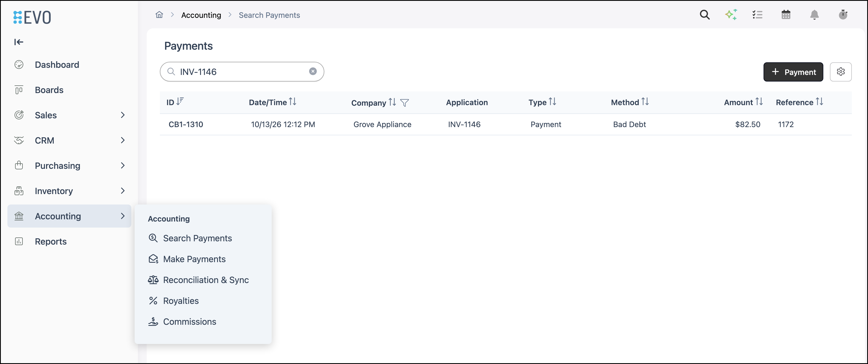Sort by Reference column arrows

(819, 102)
